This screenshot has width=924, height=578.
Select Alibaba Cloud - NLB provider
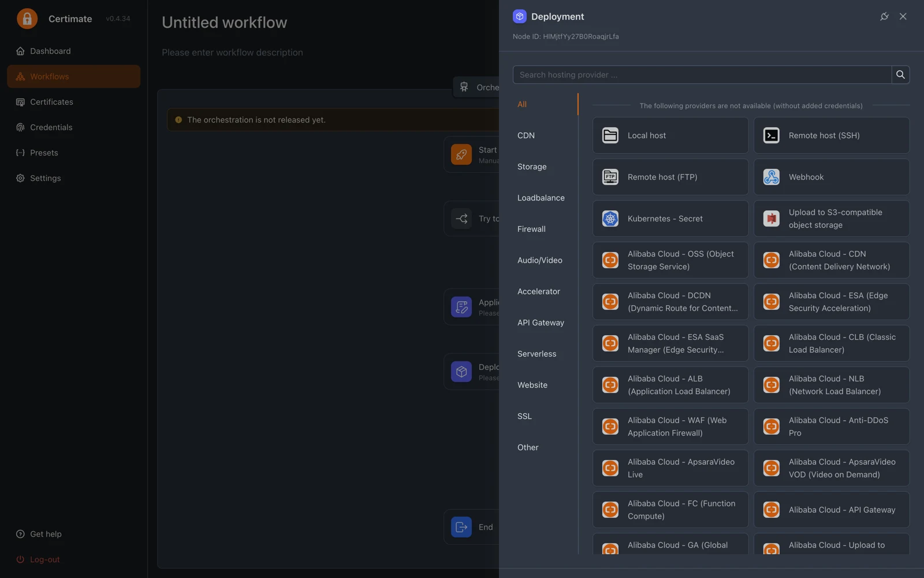point(832,385)
